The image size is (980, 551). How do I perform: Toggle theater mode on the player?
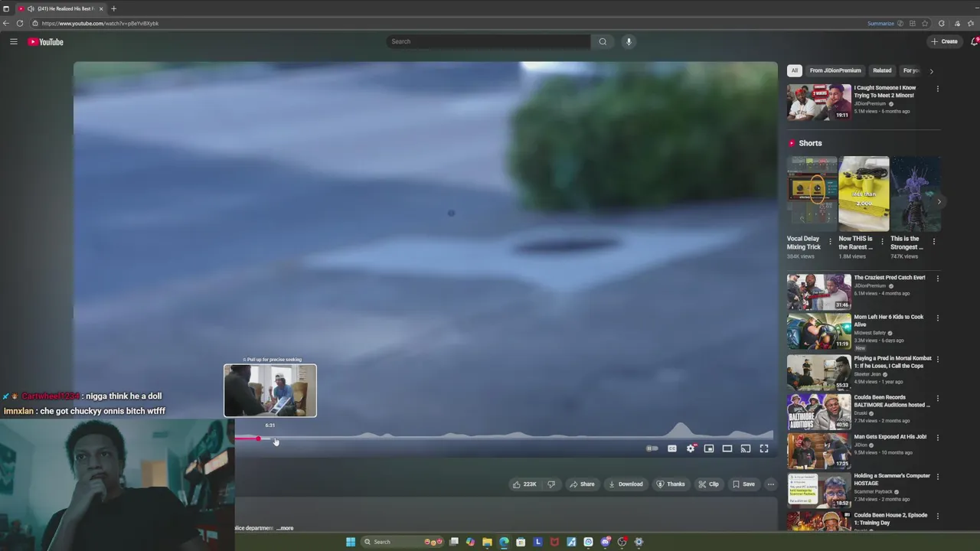[x=727, y=448]
